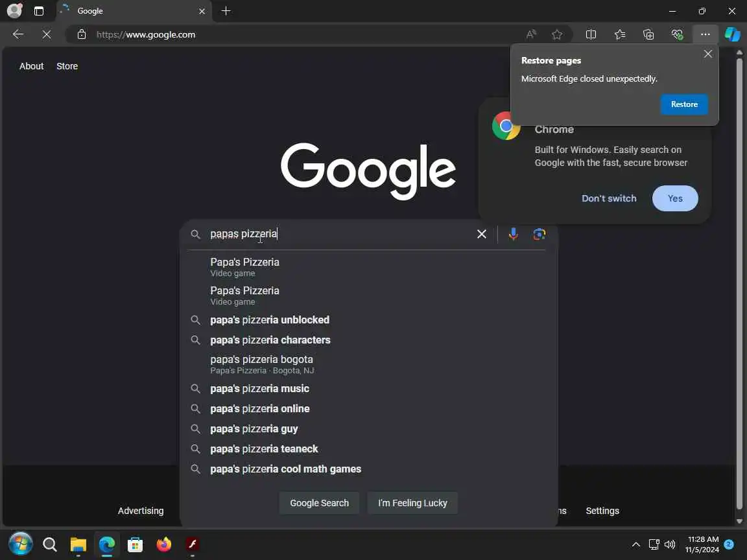This screenshot has width=747, height=560.
Task: Select papa's pizzeria bogota suggestion
Action: tap(369, 364)
